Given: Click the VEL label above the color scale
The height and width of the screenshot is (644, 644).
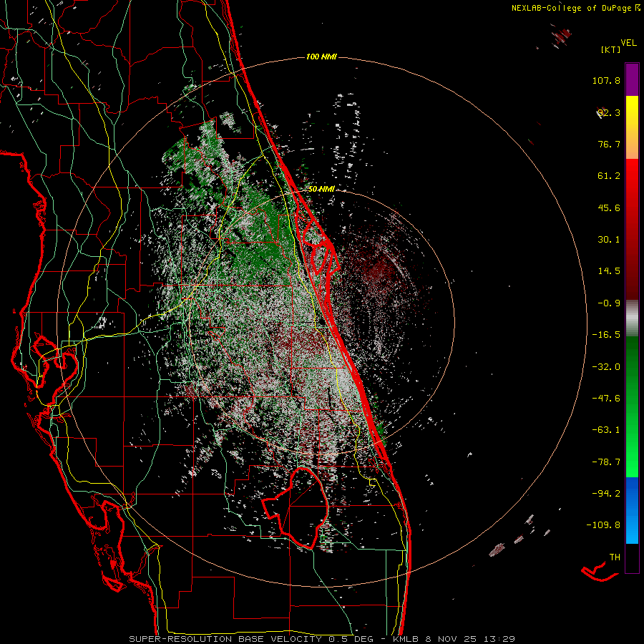Looking at the screenshot, I should pyautogui.click(x=628, y=43).
